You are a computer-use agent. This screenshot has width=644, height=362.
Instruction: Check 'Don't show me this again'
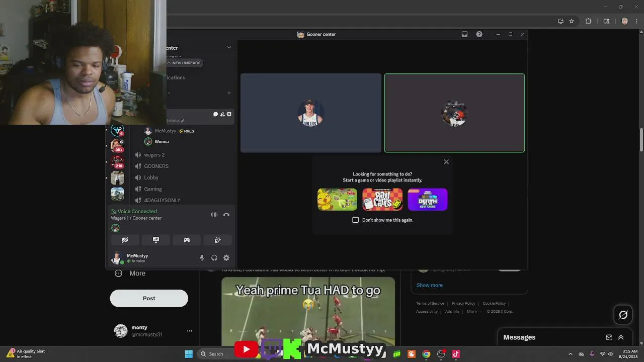(356, 220)
